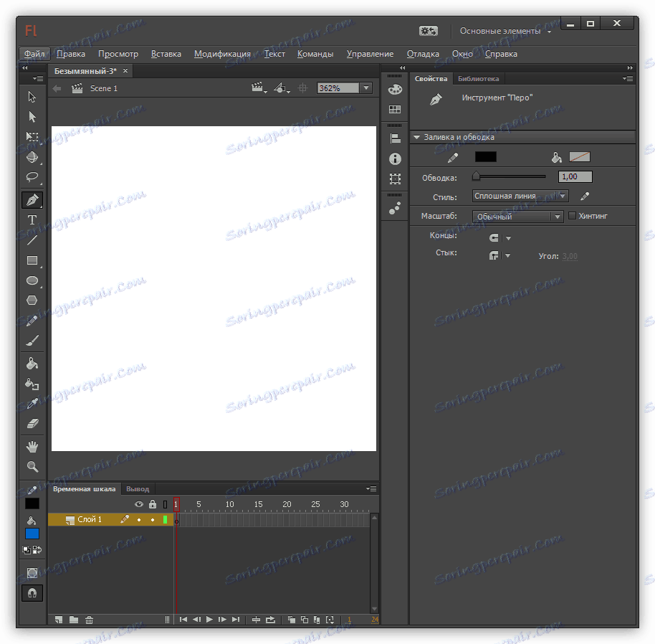The height and width of the screenshot is (644, 655).
Task: Click the Edit Scene clapperboard icon
Action: (x=258, y=87)
